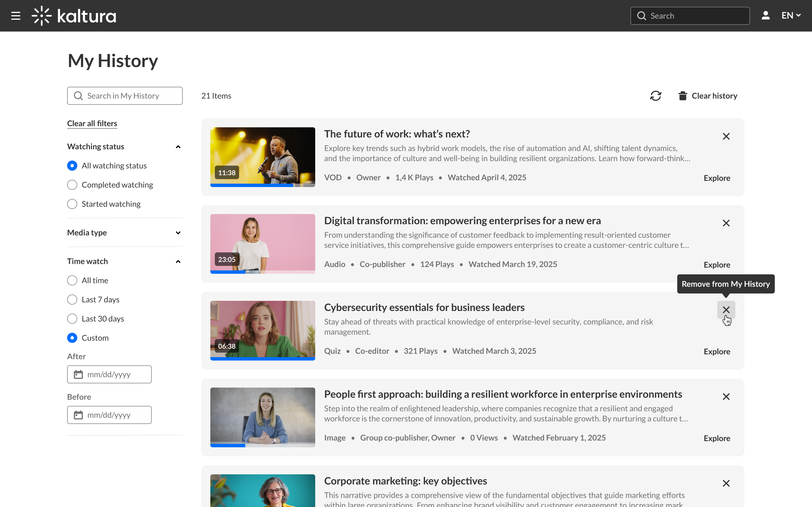Click the 'Clear all filters' link
This screenshot has width=812, height=507.
(x=92, y=123)
